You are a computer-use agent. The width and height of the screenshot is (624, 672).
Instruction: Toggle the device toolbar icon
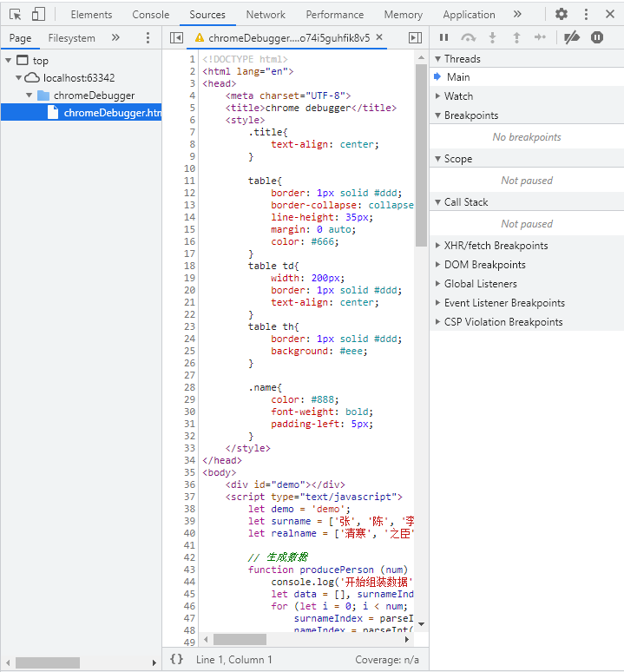click(38, 14)
